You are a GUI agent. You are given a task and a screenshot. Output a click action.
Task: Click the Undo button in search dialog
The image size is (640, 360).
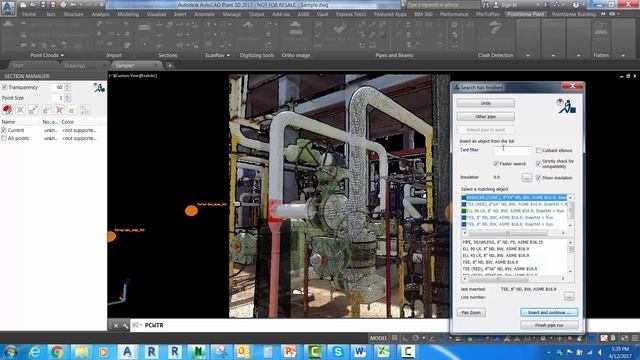point(485,103)
